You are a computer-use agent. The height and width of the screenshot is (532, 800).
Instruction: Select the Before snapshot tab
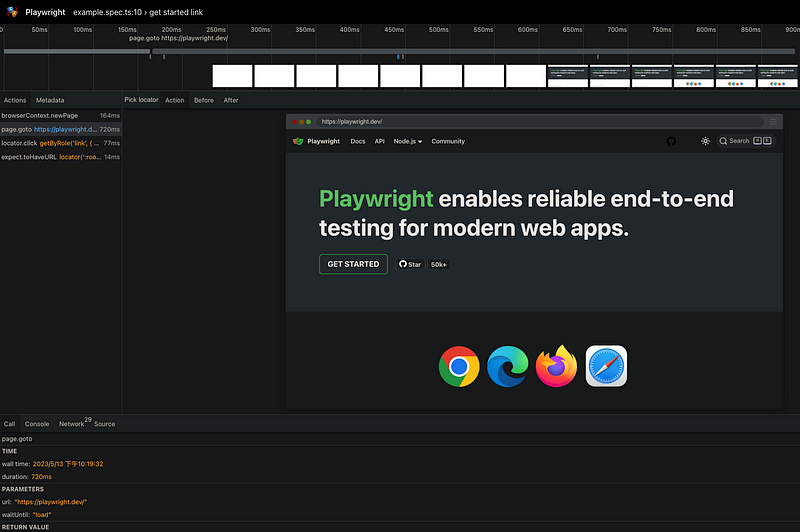pos(204,100)
